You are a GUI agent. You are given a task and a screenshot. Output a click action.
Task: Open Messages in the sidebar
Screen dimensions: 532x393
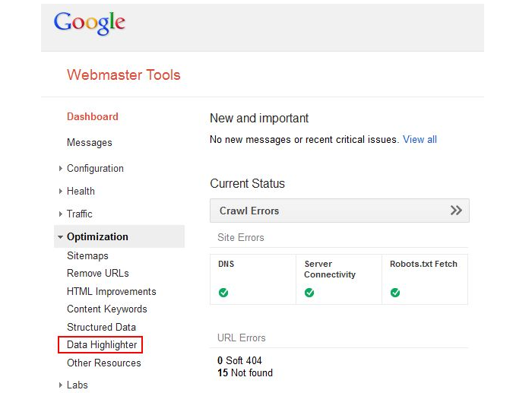[x=90, y=143]
